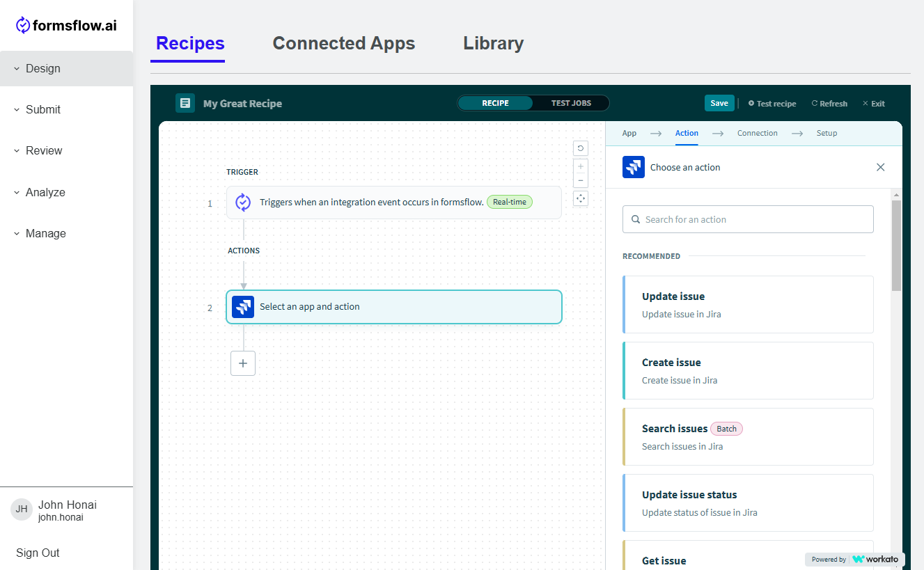Expand the Design sidebar section

click(x=66, y=68)
